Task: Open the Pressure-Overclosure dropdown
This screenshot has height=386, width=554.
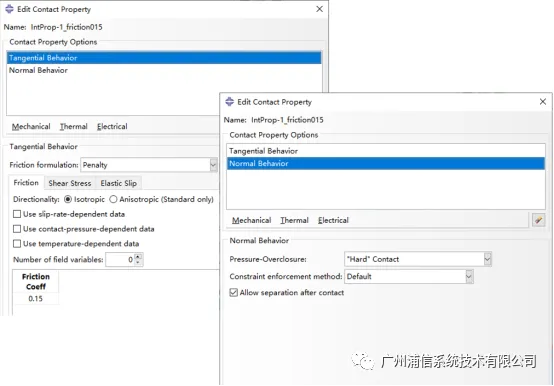Action: coord(488,259)
